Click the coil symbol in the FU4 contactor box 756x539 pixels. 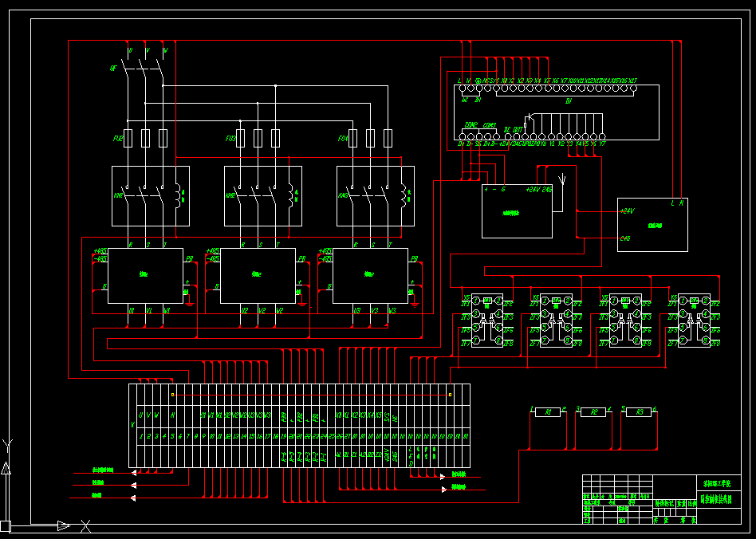404,195
